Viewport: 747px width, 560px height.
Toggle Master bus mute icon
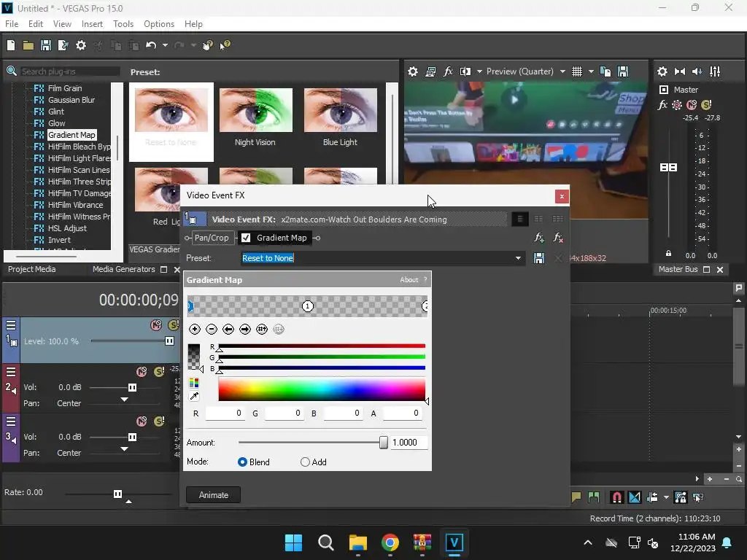[x=692, y=105]
